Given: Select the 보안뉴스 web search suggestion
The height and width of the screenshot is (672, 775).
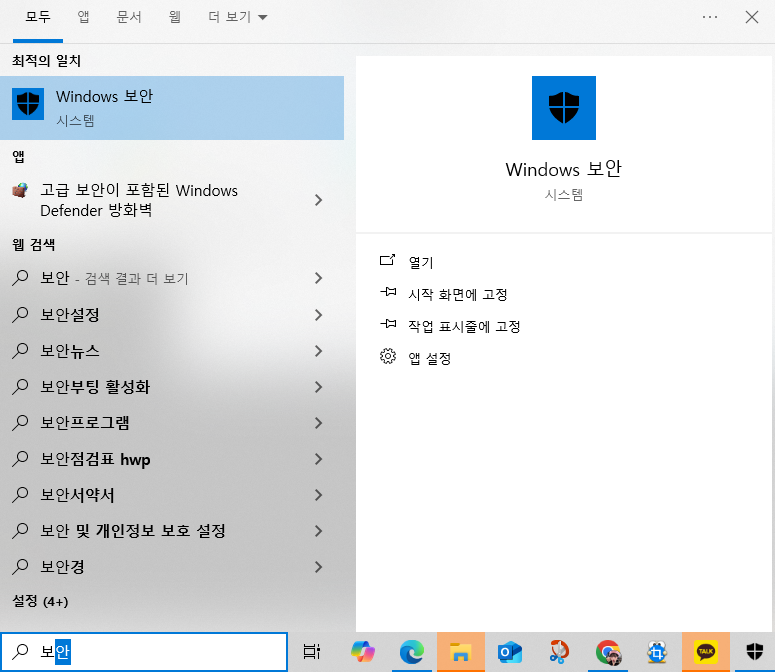Looking at the screenshot, I should (172, 351).
